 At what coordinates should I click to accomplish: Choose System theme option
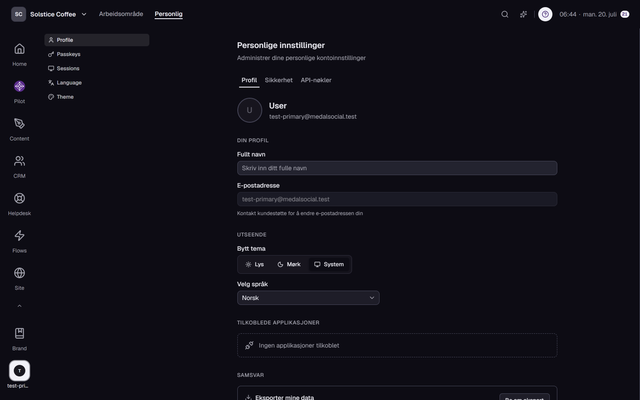(329, 264)
